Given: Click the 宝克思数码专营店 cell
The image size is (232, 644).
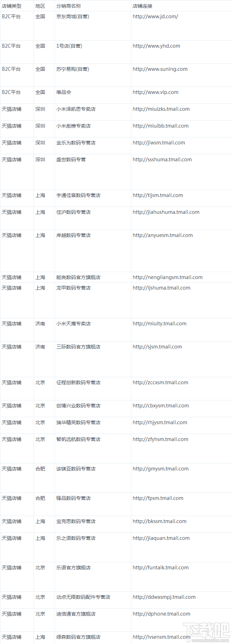Looking at the screenshot, I should point(76,521).
